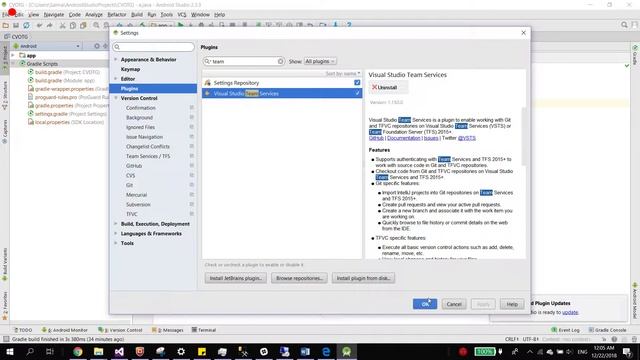Click the gear icon in Project panel header
Image resolution: width=640 pixels, height=360 pixels.
tap(97, 46)
